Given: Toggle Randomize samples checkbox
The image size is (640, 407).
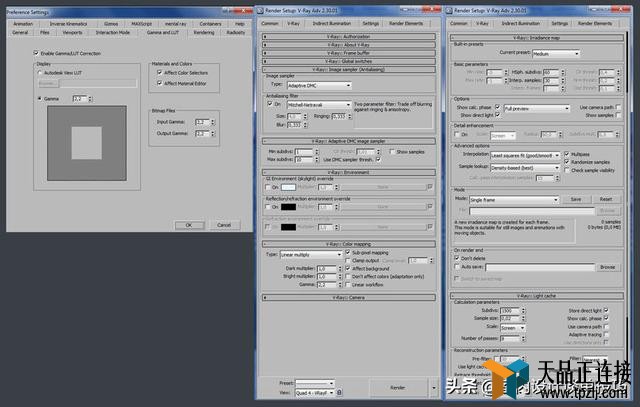Looking at the screenshot, I should (x=567, y=162).
